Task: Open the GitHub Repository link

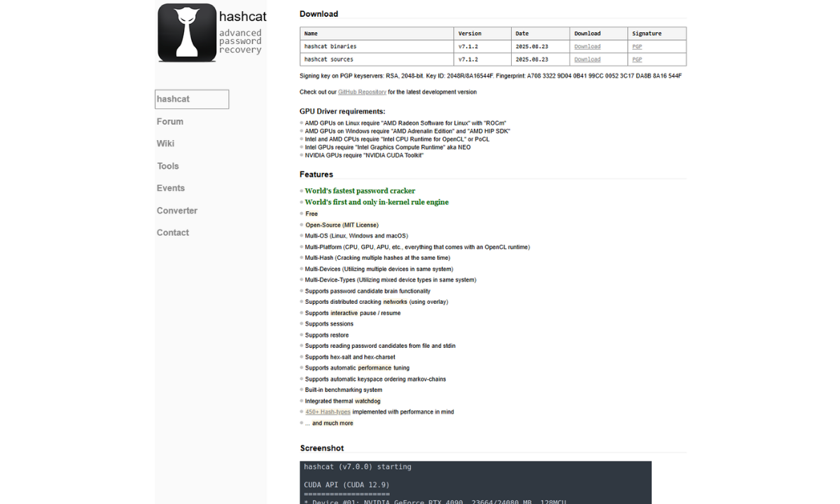Action: tap(362, 92)
